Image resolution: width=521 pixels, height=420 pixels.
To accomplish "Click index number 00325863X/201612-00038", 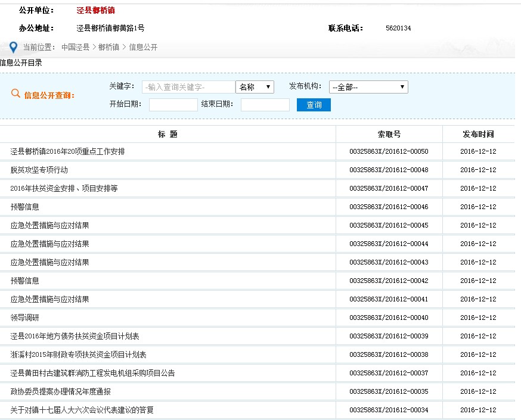I will coord(389,354).
